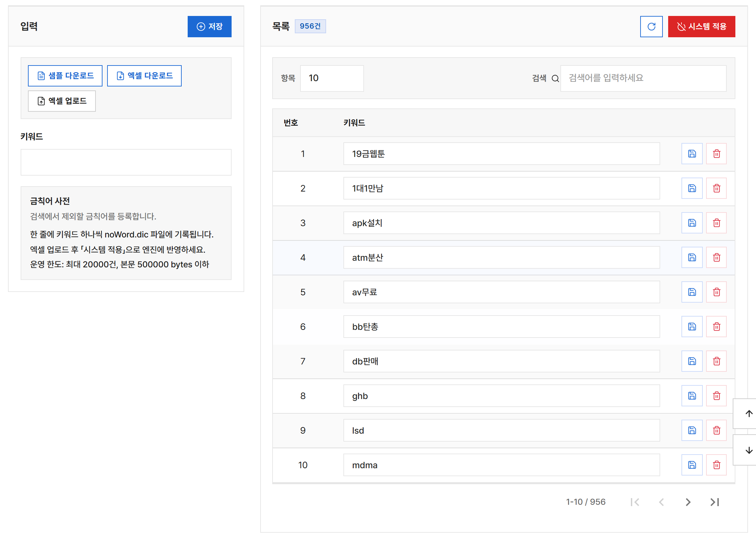Viewport: 756px width, 552px height.
Task: Edit the apk설치 keyword field
Action: point(501,223)
